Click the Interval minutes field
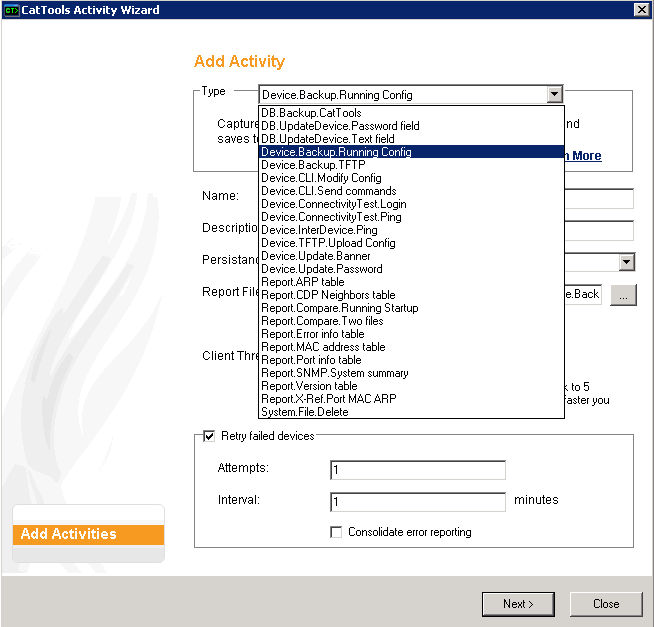The image size is (654, 627). pos(418,502)
